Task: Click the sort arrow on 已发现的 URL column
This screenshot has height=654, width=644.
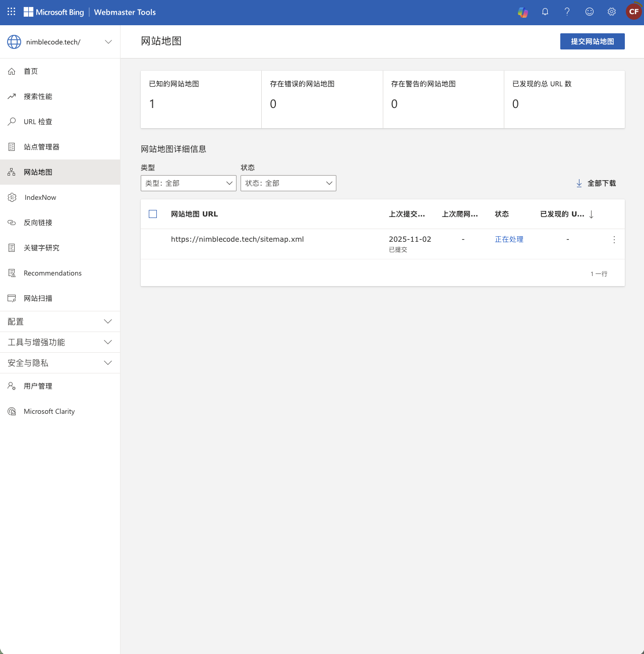Action: (591, 214)
